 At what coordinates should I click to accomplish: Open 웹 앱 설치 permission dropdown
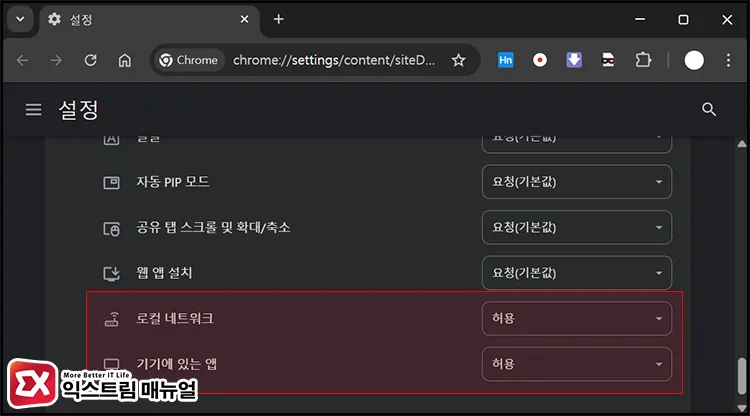(x=577, y=273)
